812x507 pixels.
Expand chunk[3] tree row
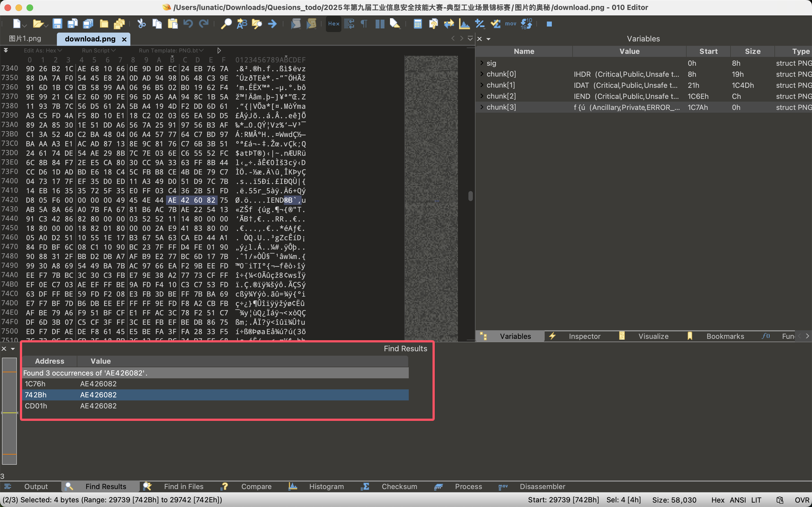click(482, 107)
